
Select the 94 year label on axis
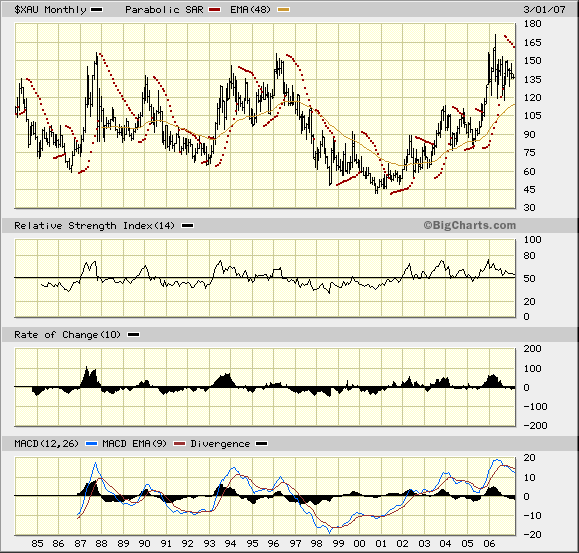230,543
